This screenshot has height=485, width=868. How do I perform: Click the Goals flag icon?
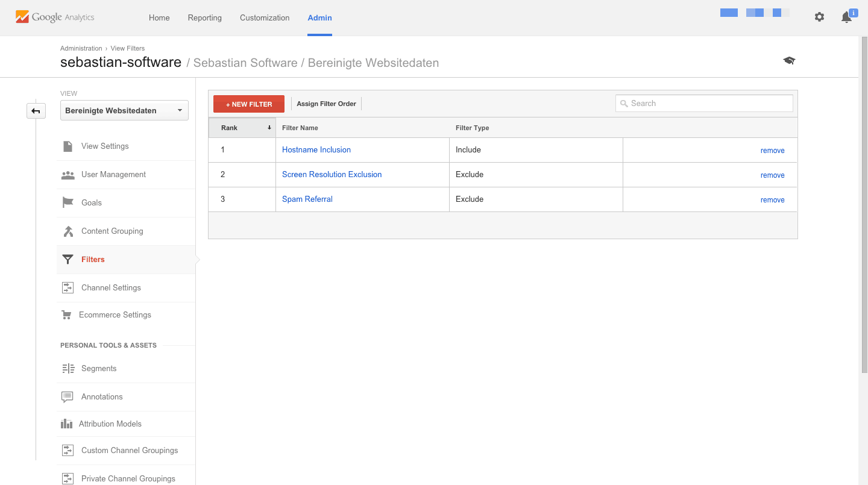point(68,203)
